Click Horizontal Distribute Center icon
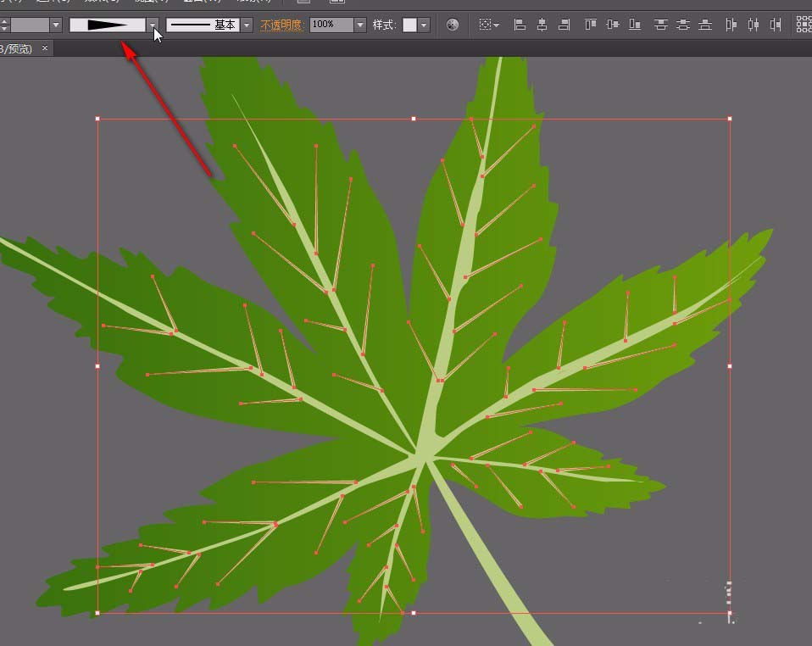The width and height of the screenshot is (812, 646). 754,25
